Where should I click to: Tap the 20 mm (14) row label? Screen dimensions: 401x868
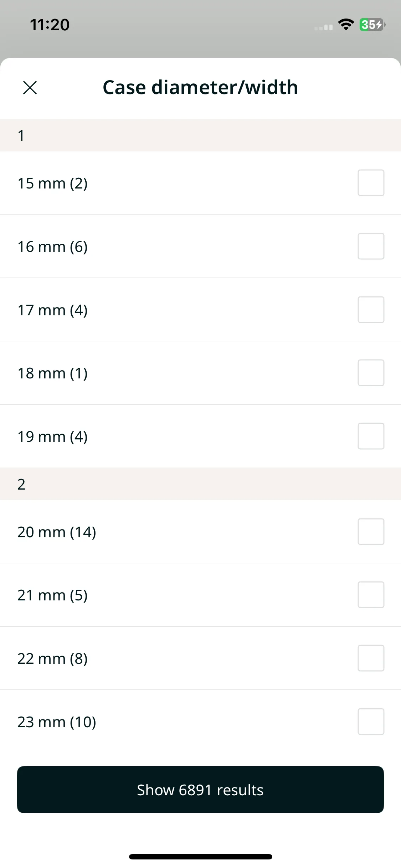(57, 532)
